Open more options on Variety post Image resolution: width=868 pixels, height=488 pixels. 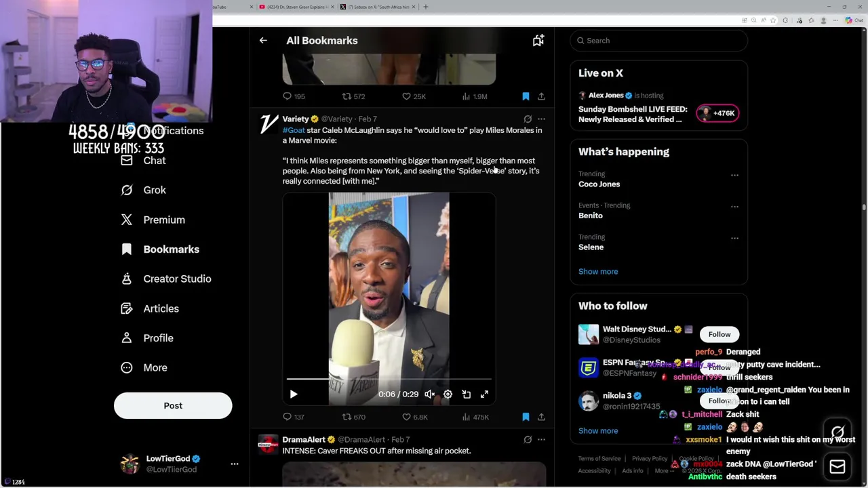[541, 119]
